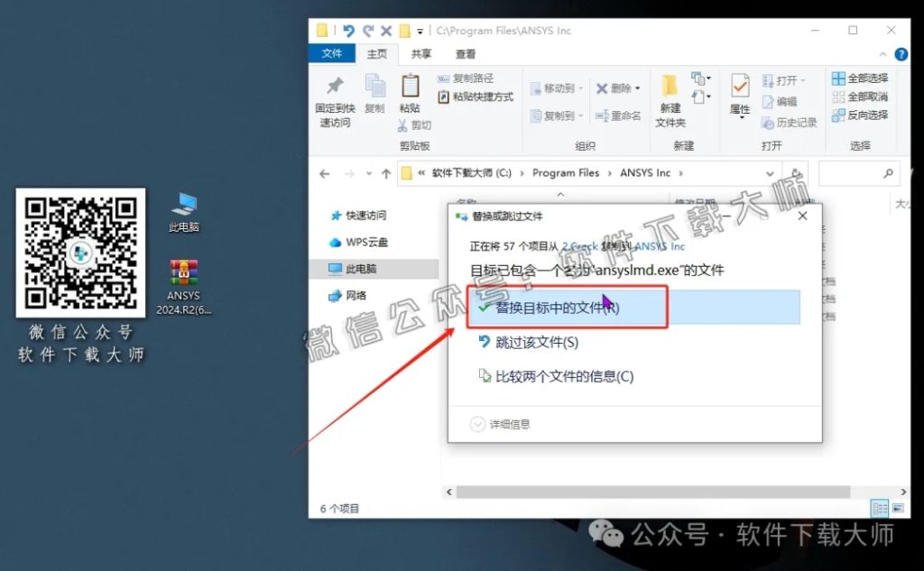Select the 属性 (Properties) icon

(738, 99)
